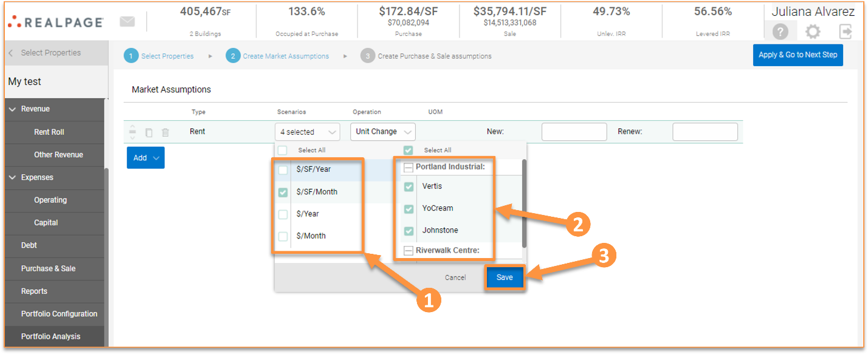Viewport: 868px width, 354px height.
Task: Go to Portfolio Configuration menu item
Action: pyautogui.click(x=59, y=314)
